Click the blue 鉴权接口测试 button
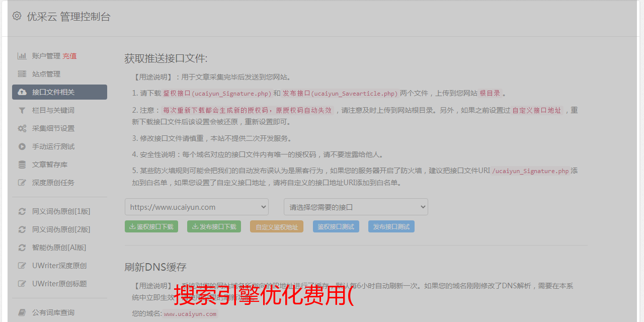Screen dimensions: 644x322 (x=336, y=227)
